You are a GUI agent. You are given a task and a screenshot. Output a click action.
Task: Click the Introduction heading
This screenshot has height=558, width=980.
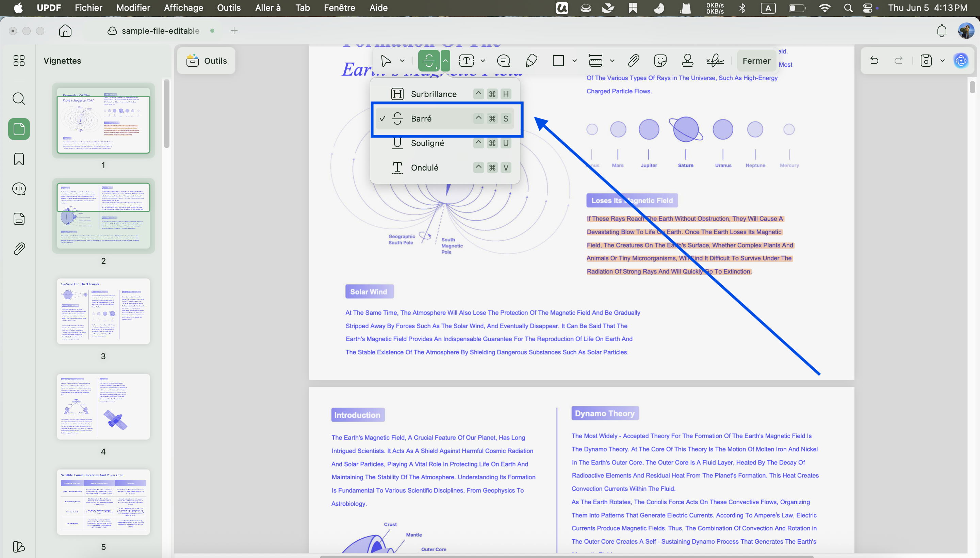pyautogui.click(x=357, y=415)
